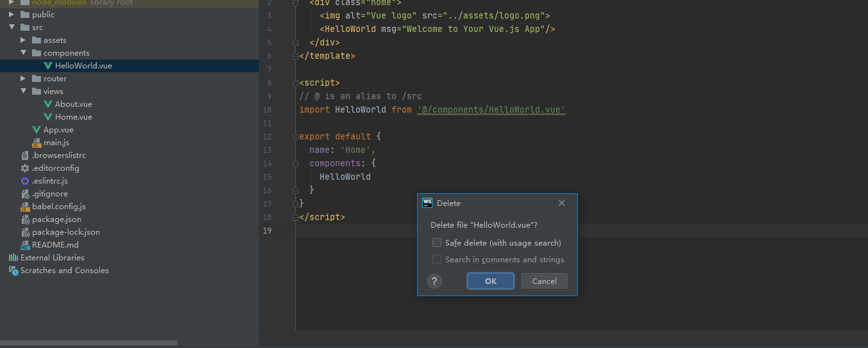Expand the public folder arrow
This screenshot has width=868, height=348.
click(x=12, y=14)
